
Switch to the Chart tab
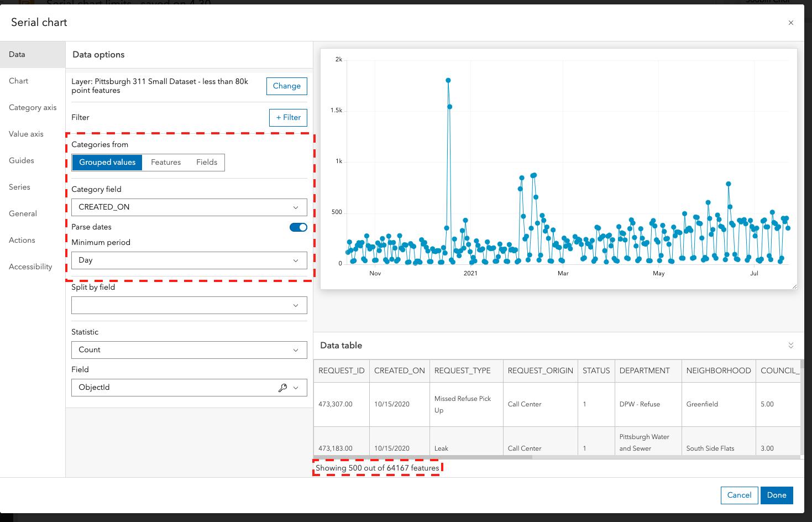(x=18, y=81)
